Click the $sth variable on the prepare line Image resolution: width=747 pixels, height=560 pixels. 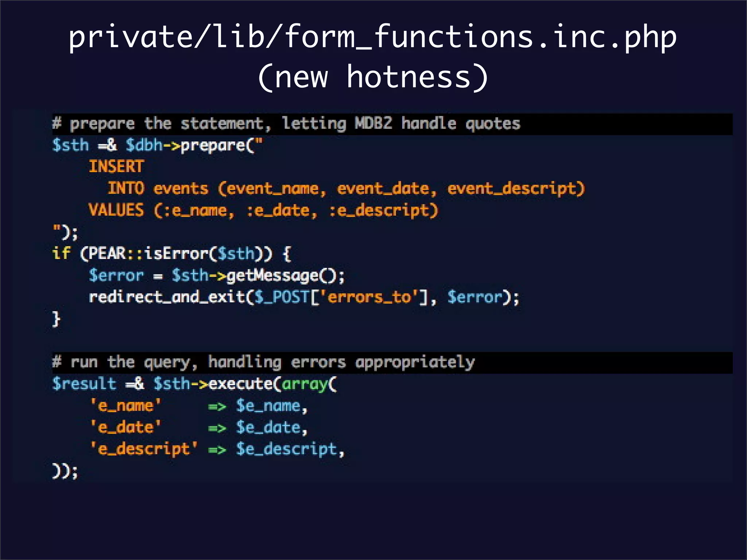click(70, 145)
